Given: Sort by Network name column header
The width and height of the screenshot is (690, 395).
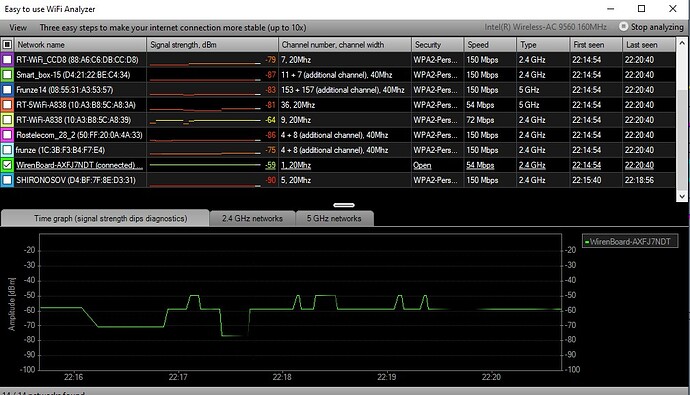Looking at the screenshot, I should (x=80, y=44).
